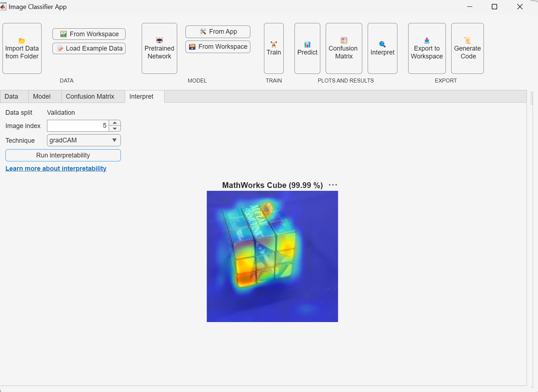Load model From Workspace in MODEL section

218,47
